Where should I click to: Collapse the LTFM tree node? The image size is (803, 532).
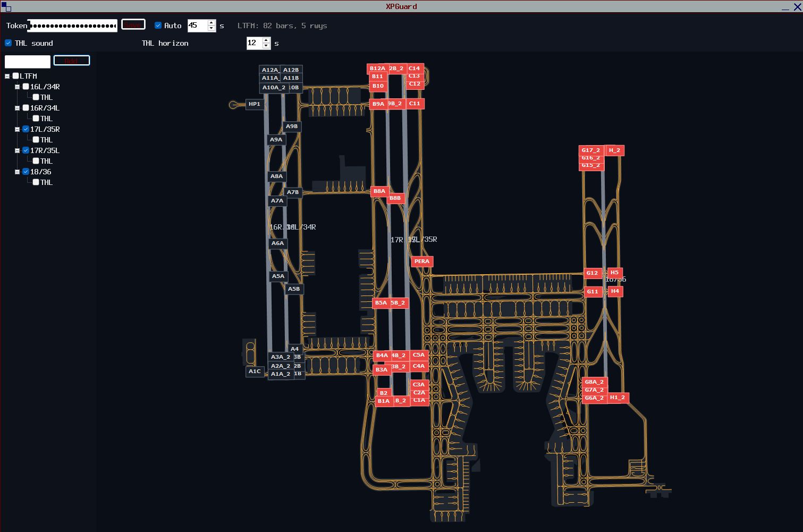click(7, 76)
